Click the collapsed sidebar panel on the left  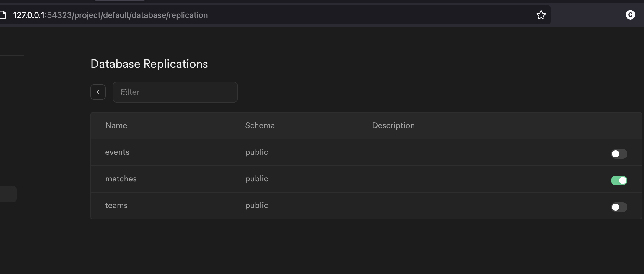[x=12, y=118]
